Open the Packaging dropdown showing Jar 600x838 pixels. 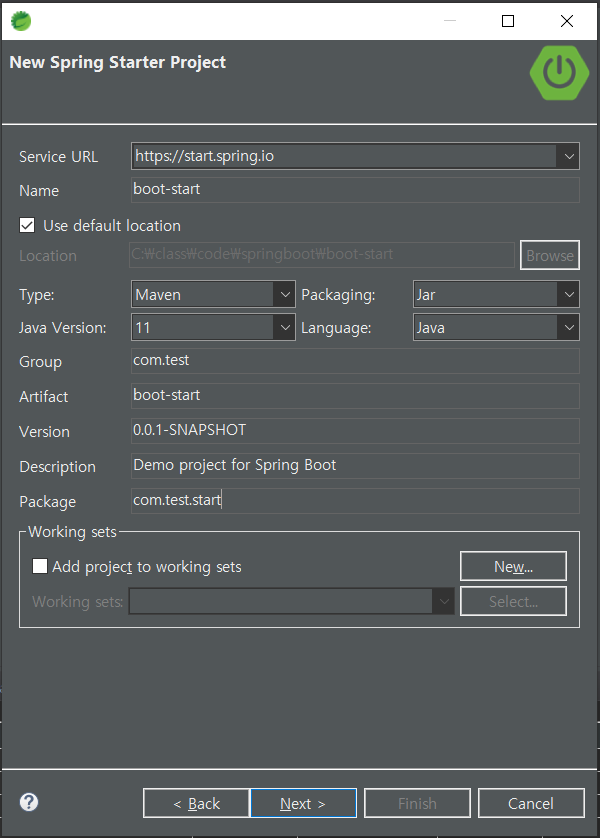(x=568, y=294)
